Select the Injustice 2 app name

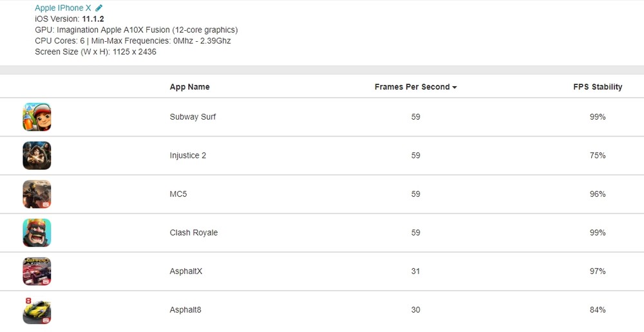click(x=188, y=156)
